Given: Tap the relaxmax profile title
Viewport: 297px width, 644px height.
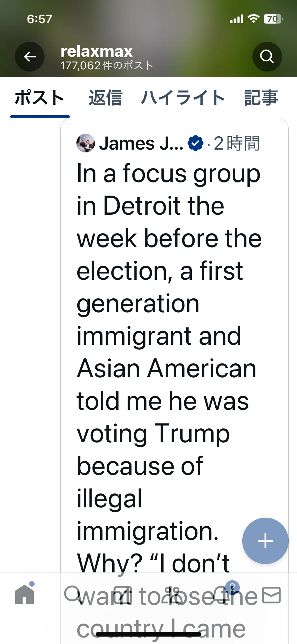Looking at the screenshot, I should coord(97,51).
